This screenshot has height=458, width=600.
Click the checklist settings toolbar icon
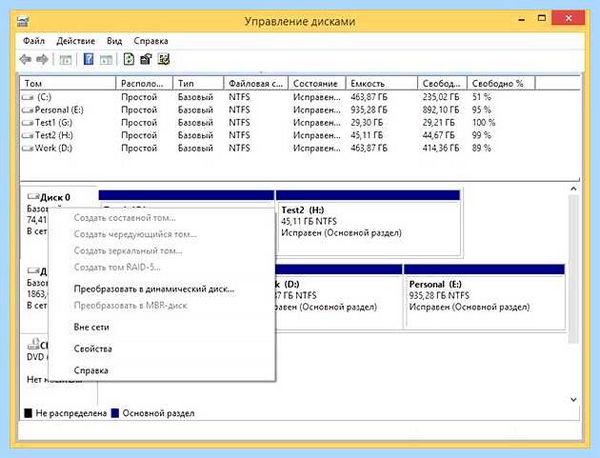pyautogui.click(x=163, y=59)
